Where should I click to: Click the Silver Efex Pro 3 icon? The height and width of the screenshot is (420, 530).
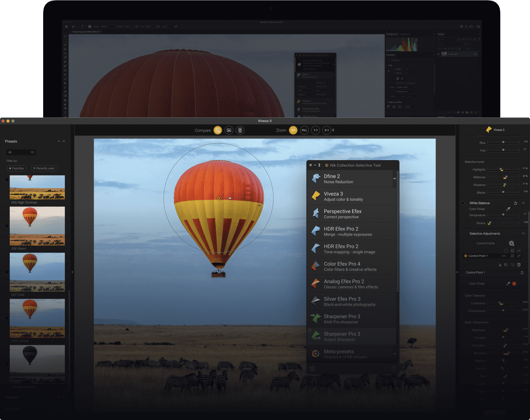(x=316, y=301)
